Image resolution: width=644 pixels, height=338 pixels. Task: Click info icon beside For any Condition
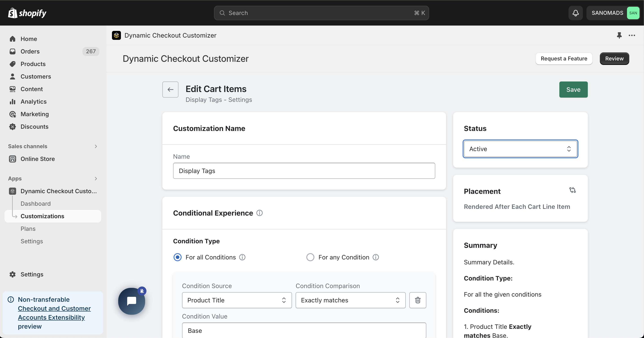click(x=376, y=257)
